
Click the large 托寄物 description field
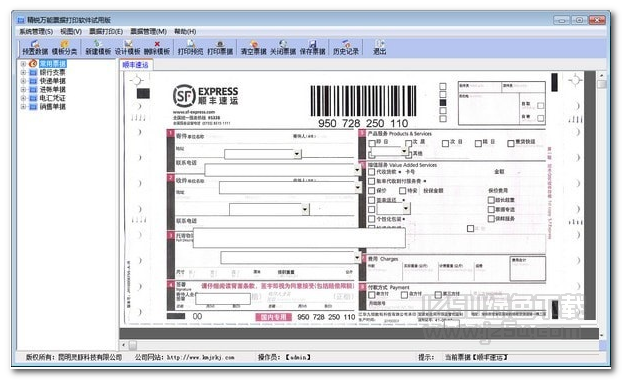(299, 238)
